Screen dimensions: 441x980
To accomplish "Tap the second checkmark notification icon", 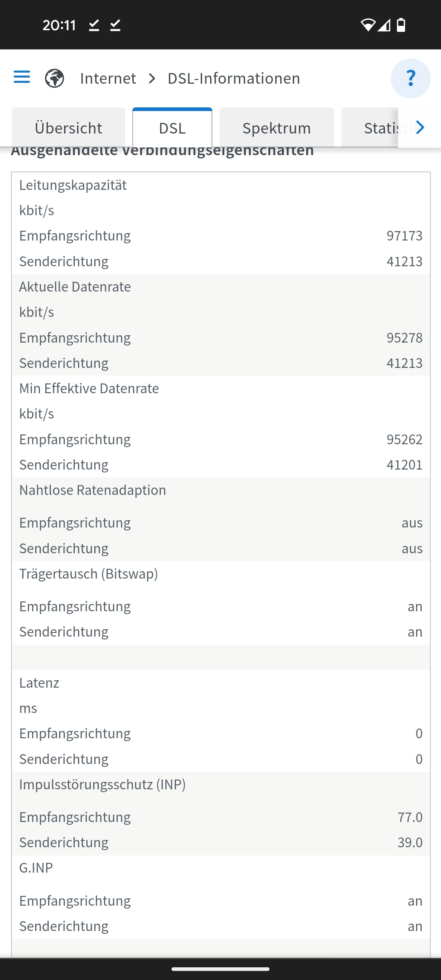I will click(115, 25).
